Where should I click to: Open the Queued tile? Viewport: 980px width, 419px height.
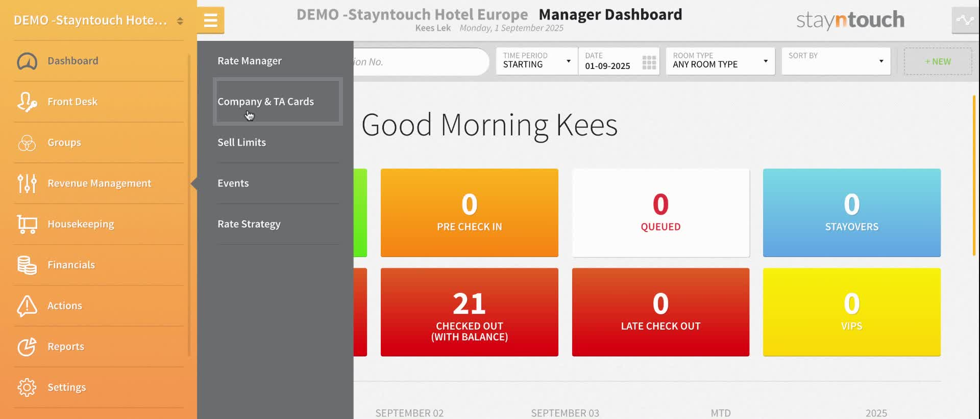661,213
